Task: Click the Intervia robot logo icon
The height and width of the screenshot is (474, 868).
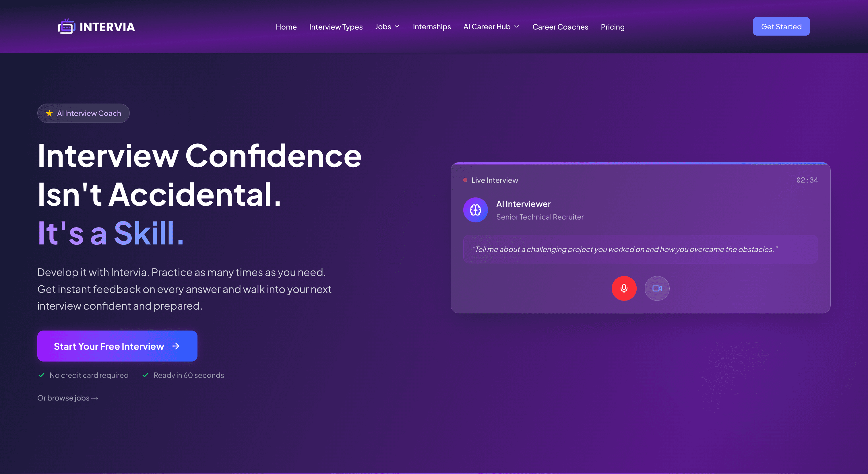Action: click(66, 26)
